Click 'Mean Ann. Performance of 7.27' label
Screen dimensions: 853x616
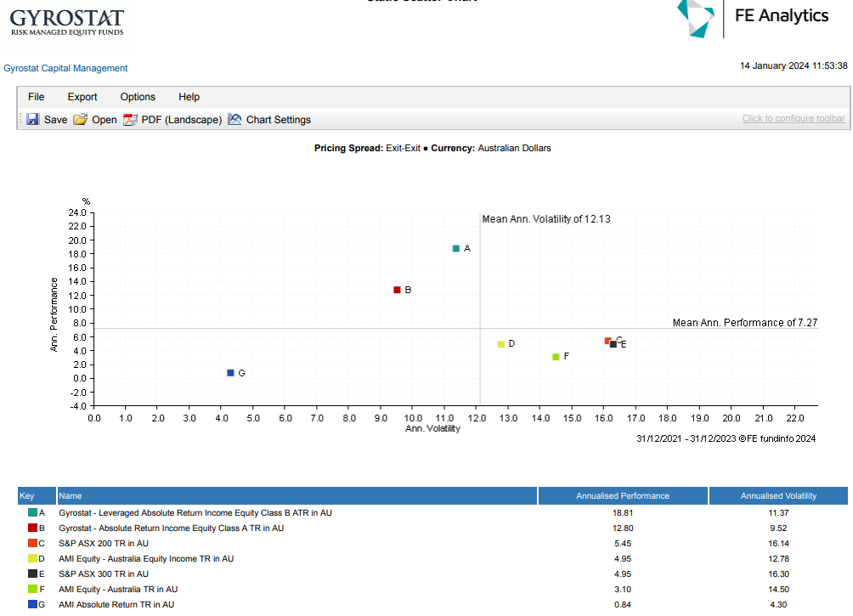(x=745, y=323)
